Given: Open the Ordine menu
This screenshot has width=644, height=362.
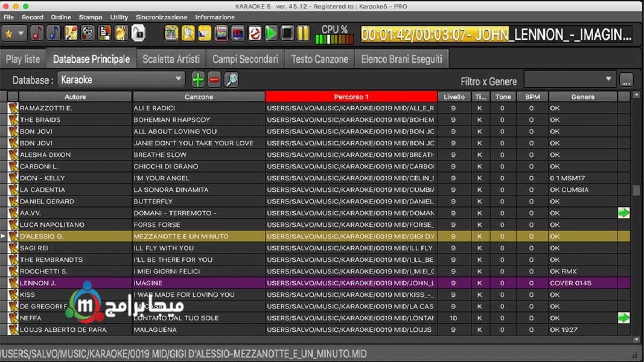Looking at the screenshot, I should (61, 17).
